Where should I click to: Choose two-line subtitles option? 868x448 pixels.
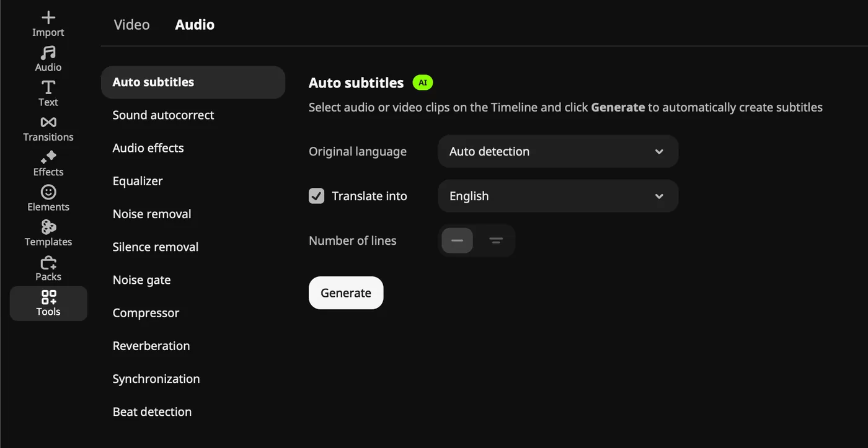click(496, 240)
